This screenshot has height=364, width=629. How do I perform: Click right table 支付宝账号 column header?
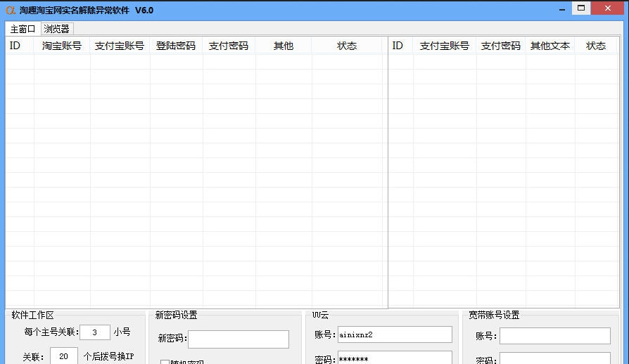tap(445, 46)
